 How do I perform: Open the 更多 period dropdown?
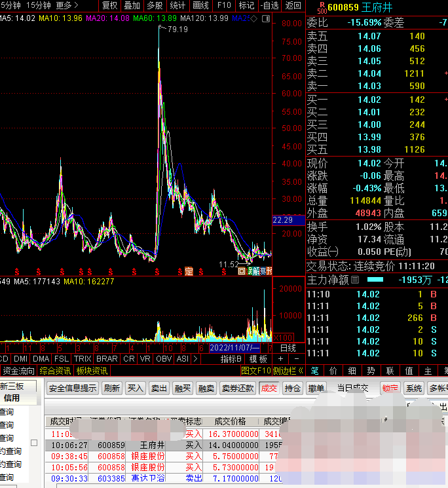tap(67, 5)
